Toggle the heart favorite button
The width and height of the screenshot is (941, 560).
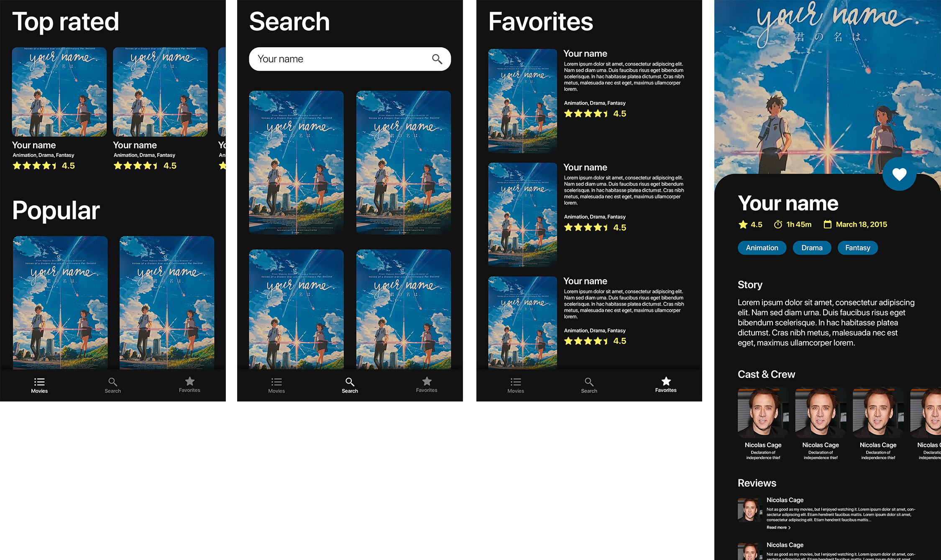pyautogui.click(x=899, y=174)
